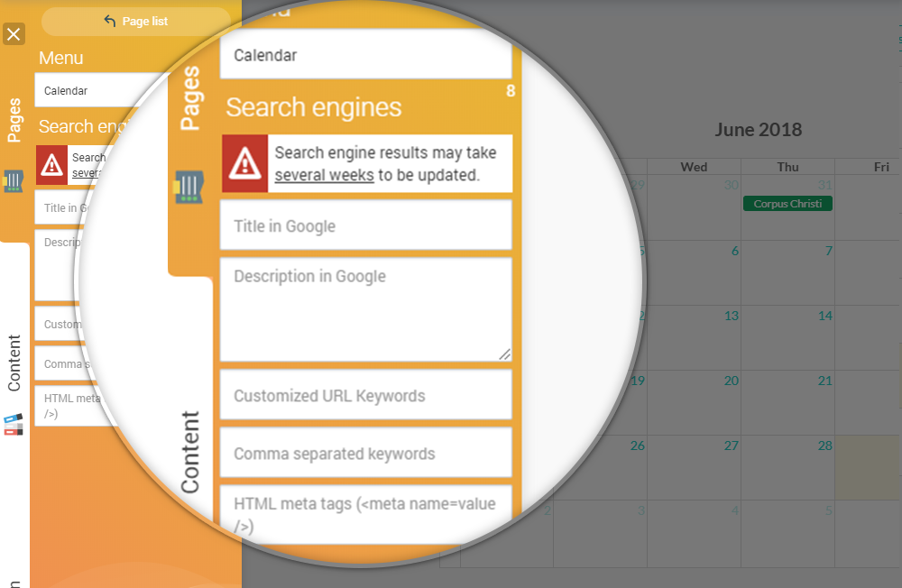The image size is (902, 588).
Task: Click the Fri column header
Action: tap(881, 167)
